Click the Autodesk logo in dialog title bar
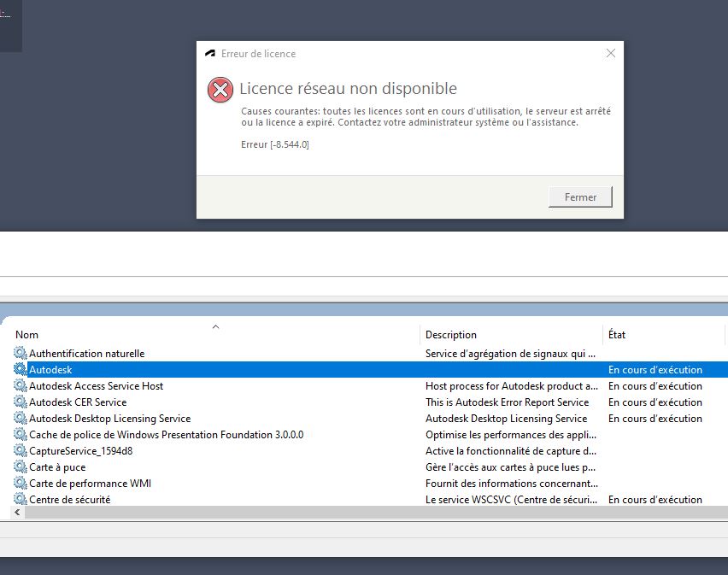This screenshot has height=575, width=728. [210, 53]
